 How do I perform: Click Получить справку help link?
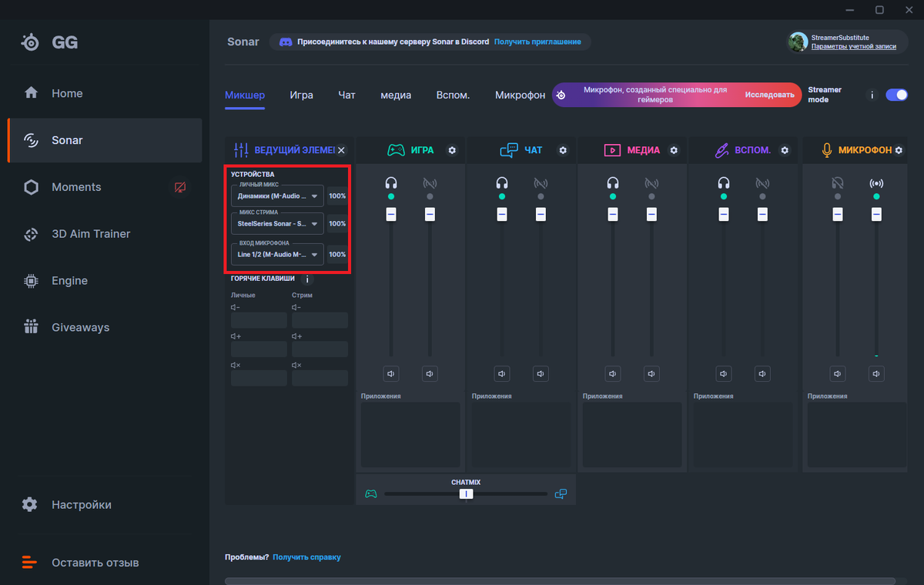click(x=306, y=557)
